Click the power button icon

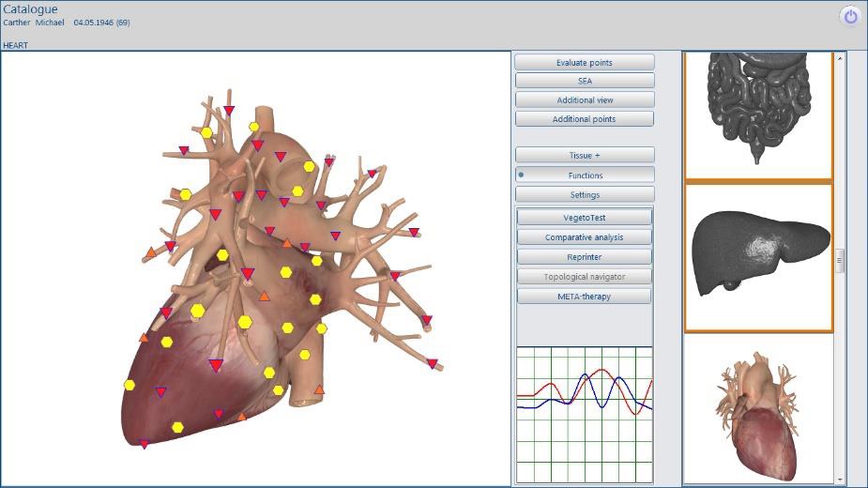[x=850, y=17]
